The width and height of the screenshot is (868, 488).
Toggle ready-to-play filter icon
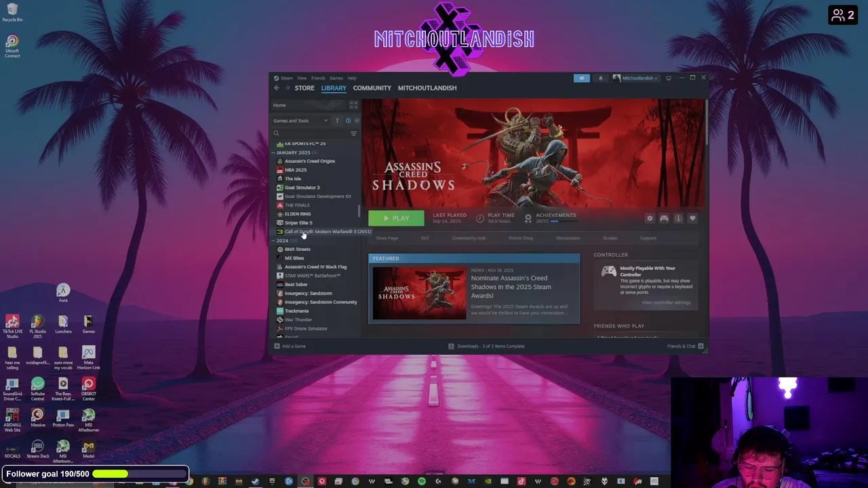point(357,121)
